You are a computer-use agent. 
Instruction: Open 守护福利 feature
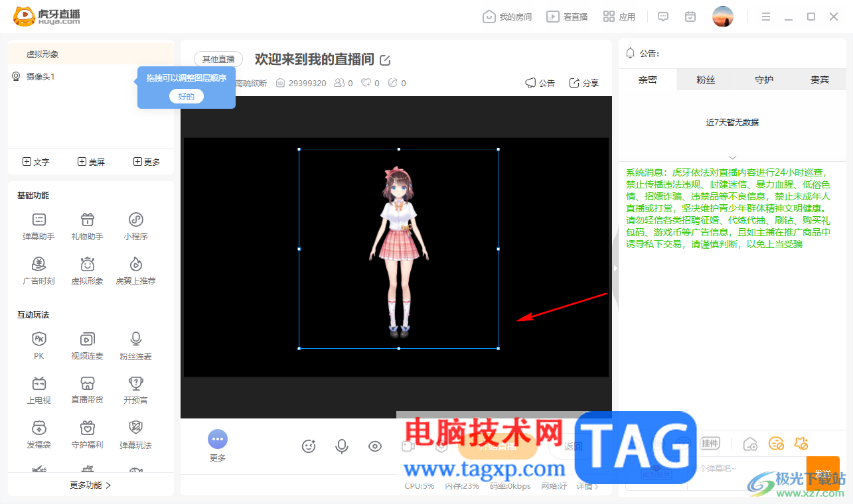(x=88, y=435)
